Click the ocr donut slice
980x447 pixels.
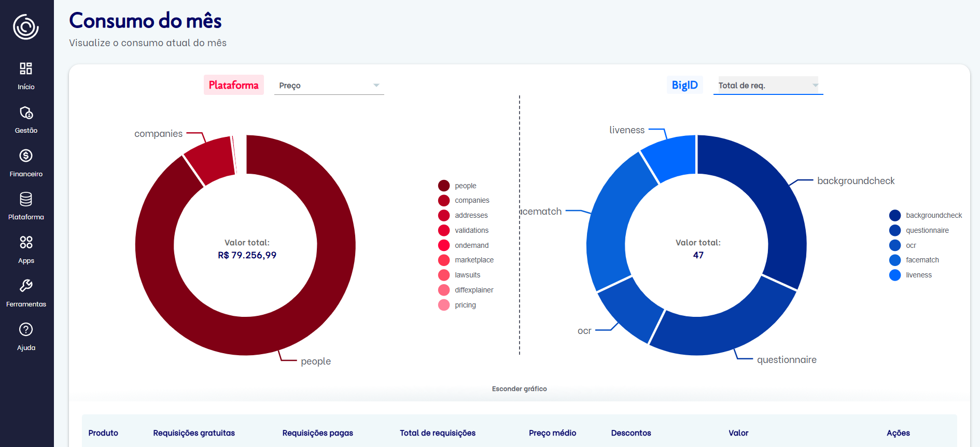[x=630, y=309]
